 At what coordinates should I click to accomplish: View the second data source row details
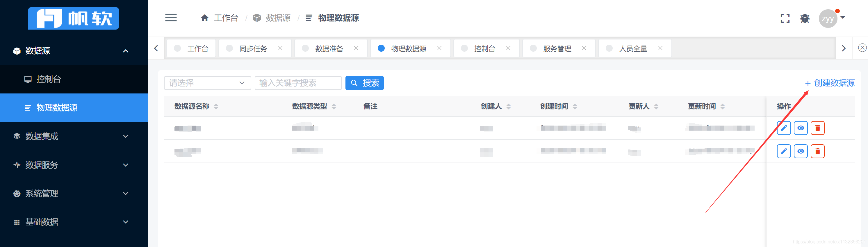pyautogui.click(x=801, y=151)
